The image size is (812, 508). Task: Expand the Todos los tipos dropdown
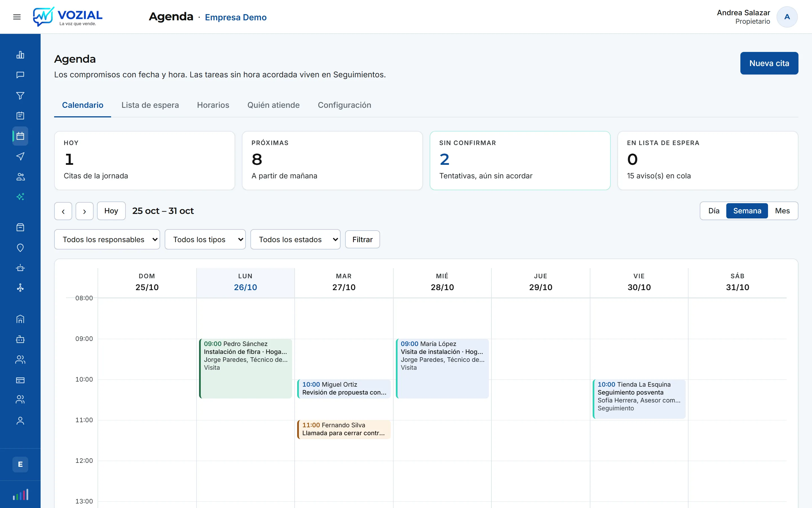pos(205,240)
